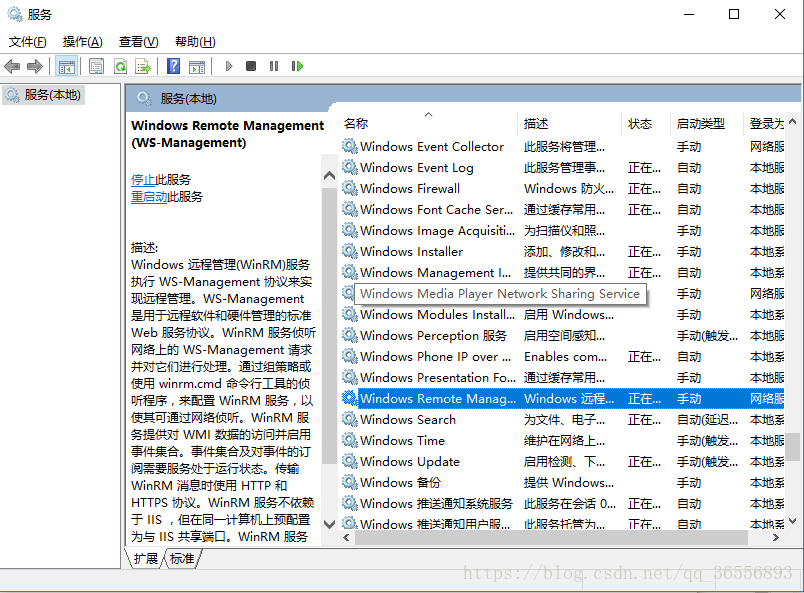
Task: Select Windows Modules Install... row
Action: tap(562, 314)
